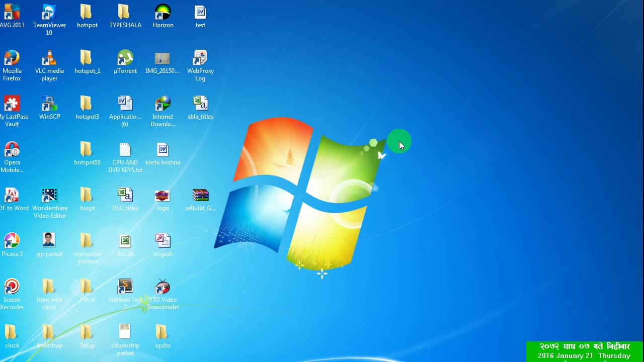Open the krishi krishna document
The width and height of the screenshot is (644, 362).
point(163,153)
